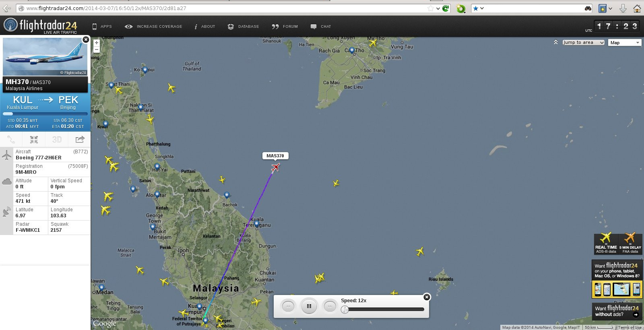Zoom in the map with plus button
This screenshot has height=330, width=644.
coord(97,43)
